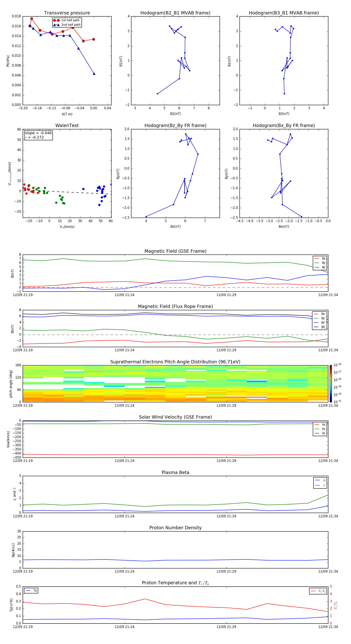Click the 'B3(nT)' x-axis label
Viewport: 351px width, 644px height.
284,114
